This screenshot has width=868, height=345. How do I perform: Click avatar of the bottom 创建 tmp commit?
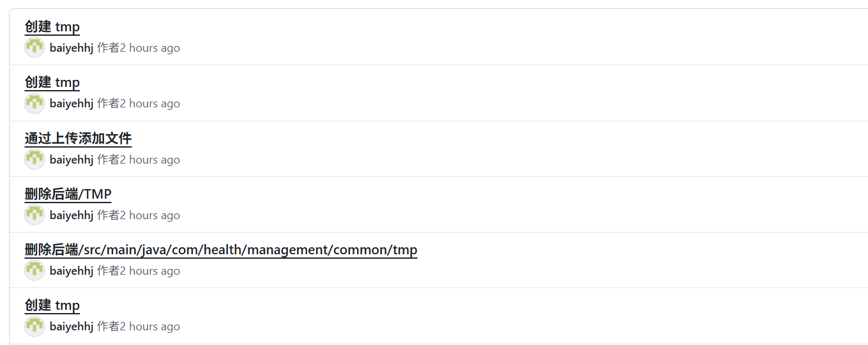34,326
